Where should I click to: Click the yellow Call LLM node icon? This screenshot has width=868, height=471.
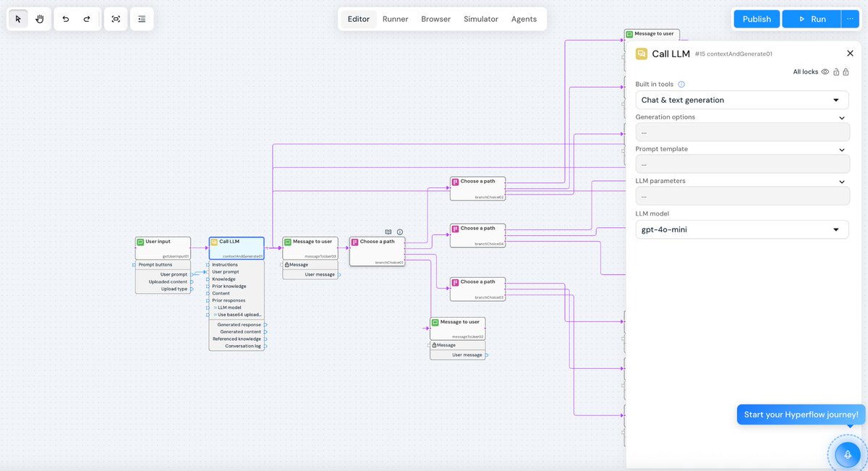(x=213, y=242)
